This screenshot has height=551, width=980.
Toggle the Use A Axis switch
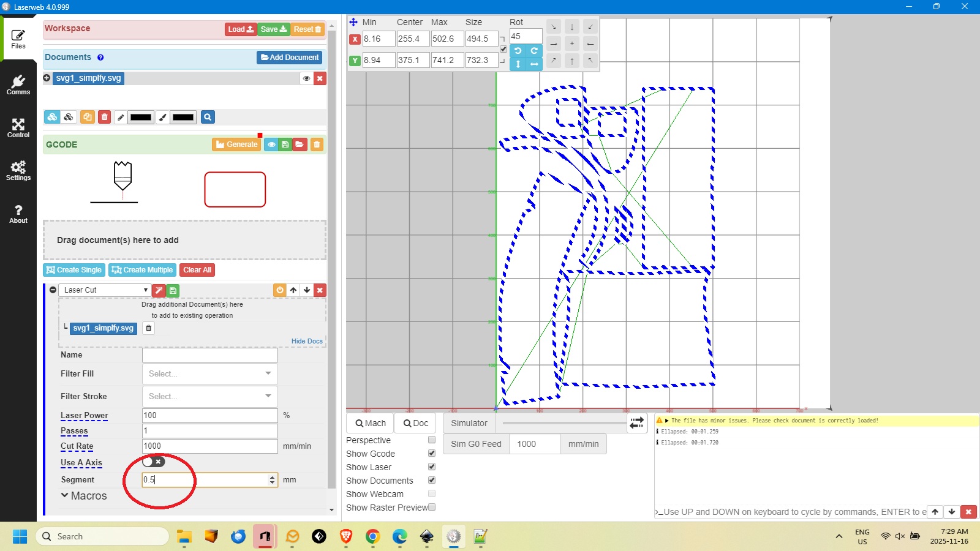coord(153,462)
